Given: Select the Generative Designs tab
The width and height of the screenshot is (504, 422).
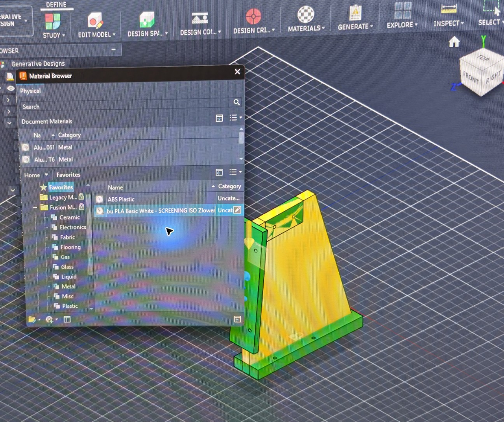Looking at the screenshot, I should (38, 64).
